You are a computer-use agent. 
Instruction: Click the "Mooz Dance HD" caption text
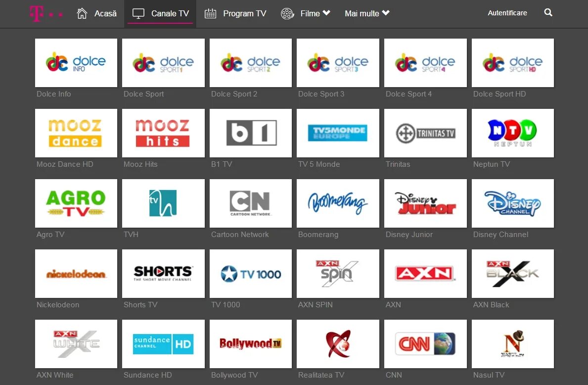pos(65,164)
